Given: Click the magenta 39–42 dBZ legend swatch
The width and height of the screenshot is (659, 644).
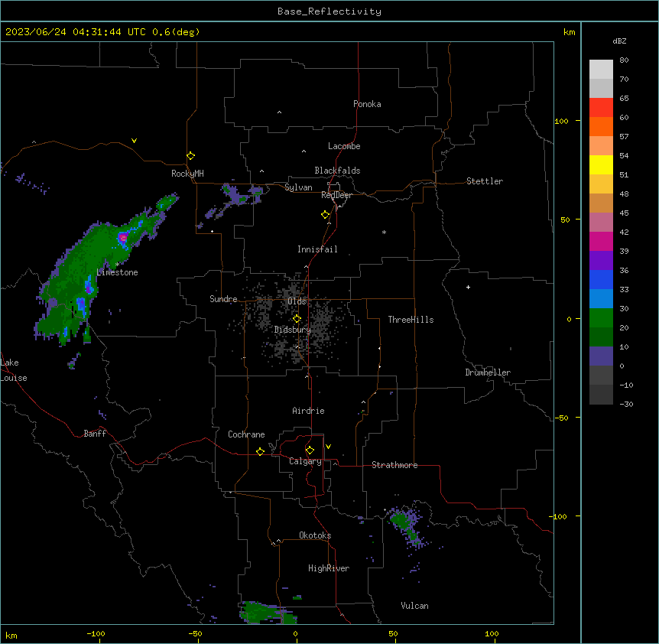Looking at the screenshot, I should pyautogui.click(x=601, y=241).
